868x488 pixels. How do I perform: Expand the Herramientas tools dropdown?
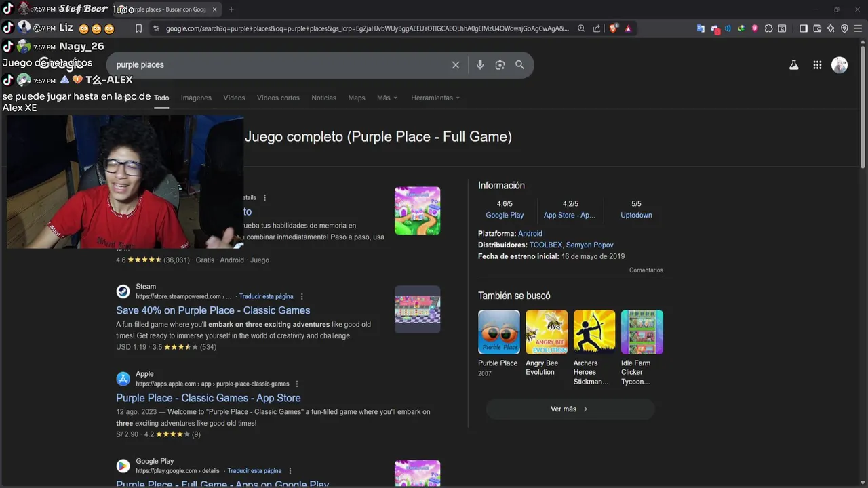[x=435, y=98]
